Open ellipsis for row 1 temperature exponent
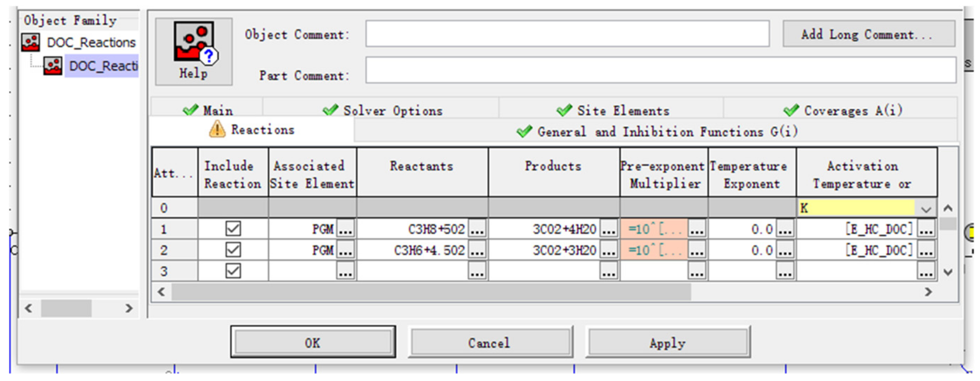Viewport: 980px width, 381px height. click(x=784, y=229)
